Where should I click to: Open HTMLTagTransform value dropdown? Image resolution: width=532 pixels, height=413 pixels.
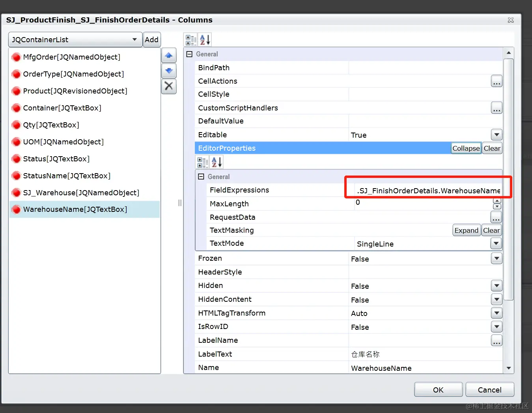[x=497, y=313]
